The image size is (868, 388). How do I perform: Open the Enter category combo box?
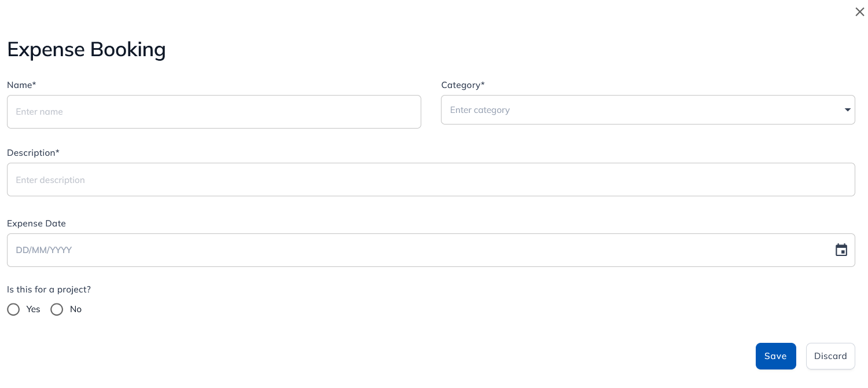648,110
